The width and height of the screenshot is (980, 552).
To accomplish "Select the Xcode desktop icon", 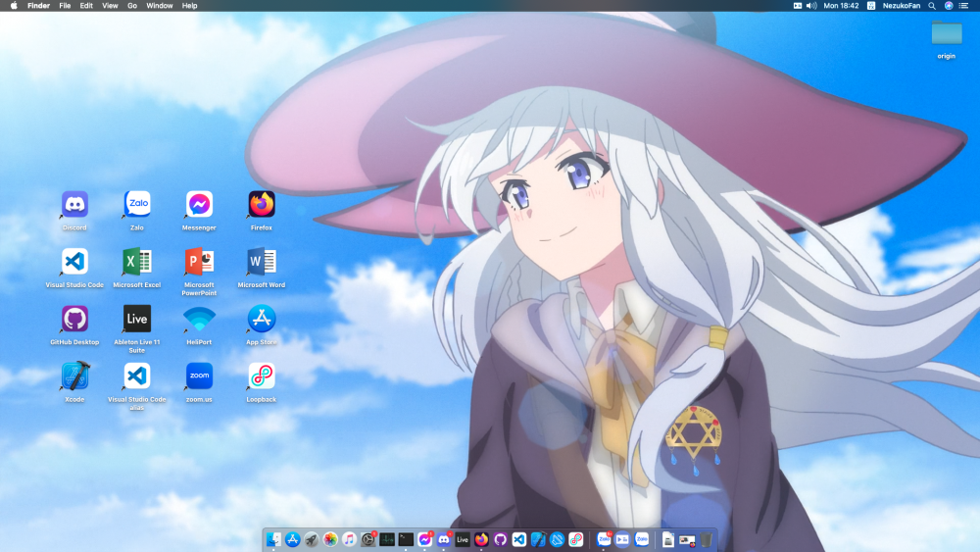I will [x=74, y=376].
